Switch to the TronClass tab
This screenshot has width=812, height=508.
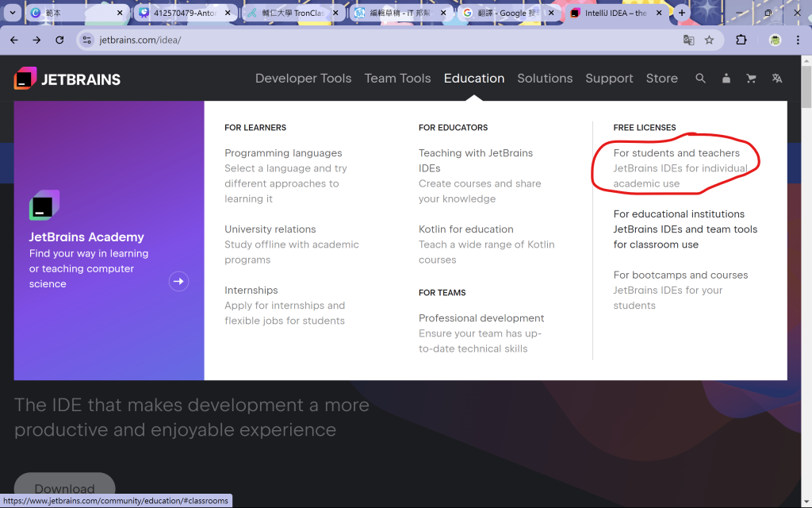293,13
